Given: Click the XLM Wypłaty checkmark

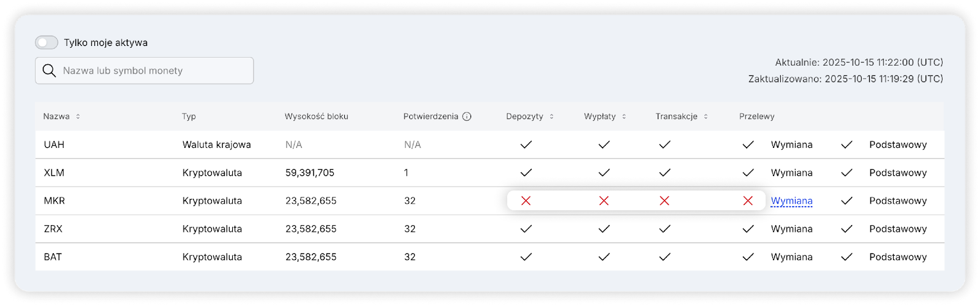Looking at the screenshot, I should click(x=604, y=173).
